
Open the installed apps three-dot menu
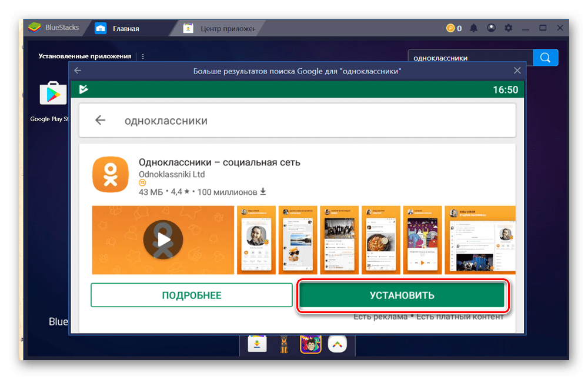click(x=143, y=56)
